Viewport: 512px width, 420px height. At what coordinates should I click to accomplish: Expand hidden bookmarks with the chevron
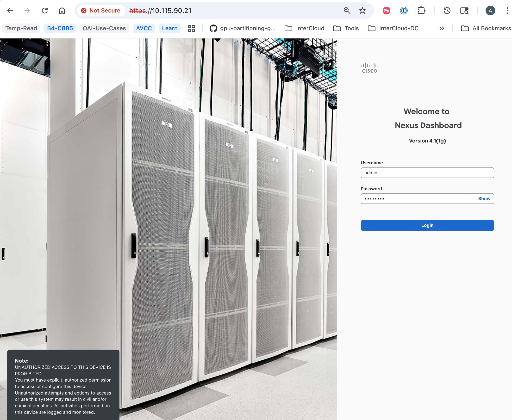(x=442, y=28)
